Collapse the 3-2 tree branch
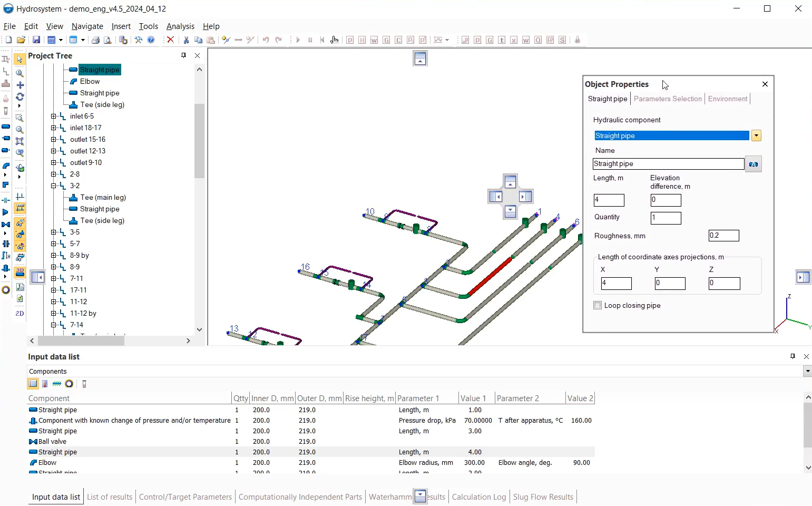 click(53, 186)
